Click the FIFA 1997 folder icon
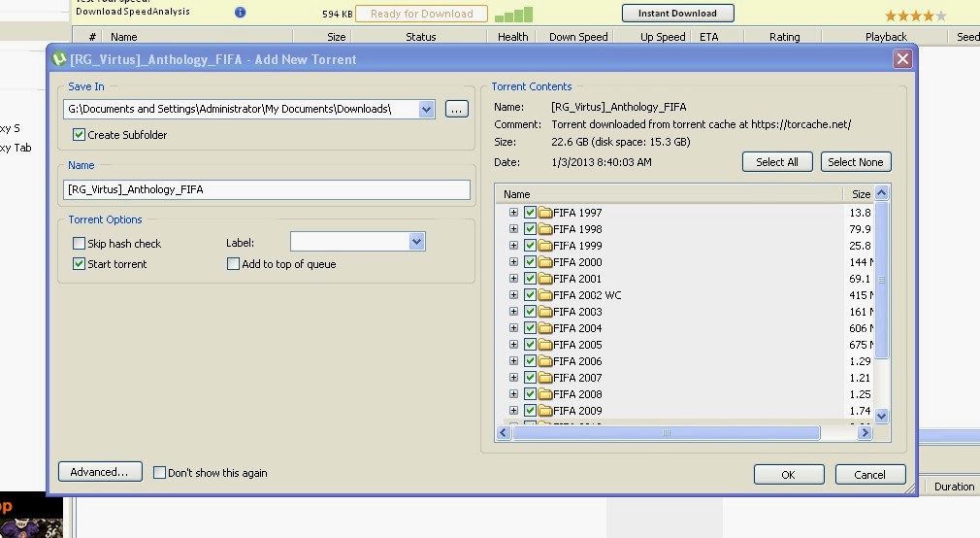Viewport: 980px width, 538px height. (x=545, y=212)
